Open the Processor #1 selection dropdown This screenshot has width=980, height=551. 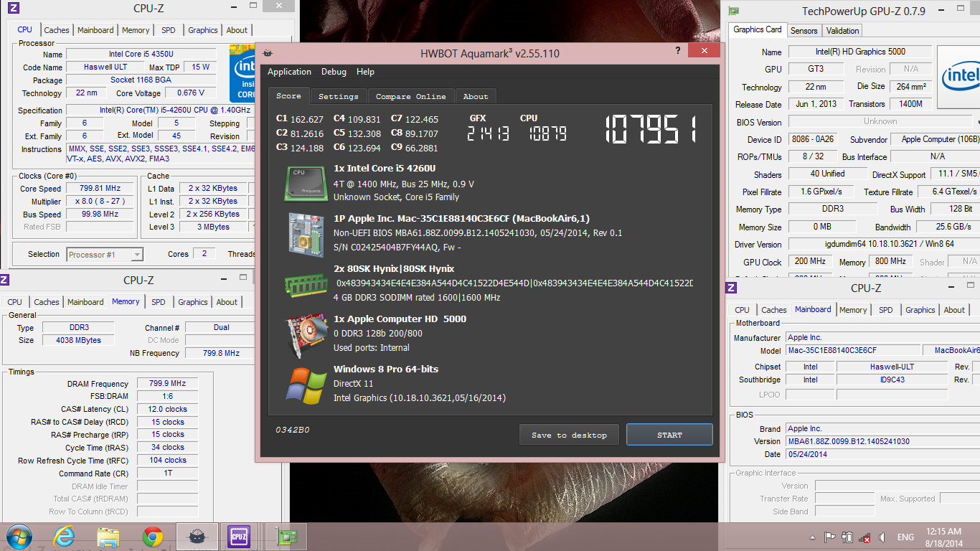click(x=105, y=254)
